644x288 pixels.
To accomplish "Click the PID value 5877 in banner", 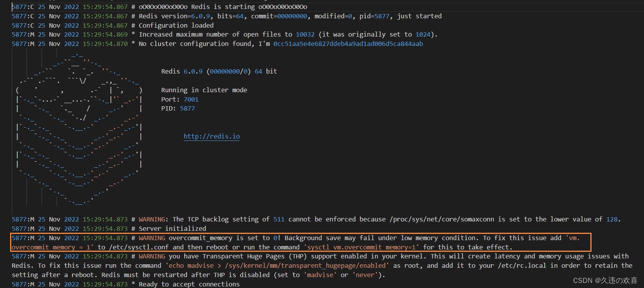I will [187, 108].
